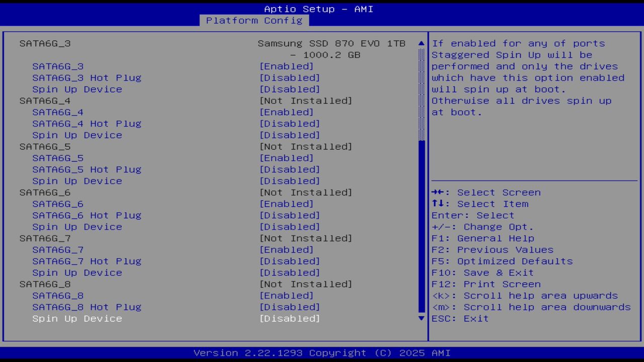Click the scrollbar up arrow
The width and height of the screenshot is (644, 362).
[x=421, y=44]
